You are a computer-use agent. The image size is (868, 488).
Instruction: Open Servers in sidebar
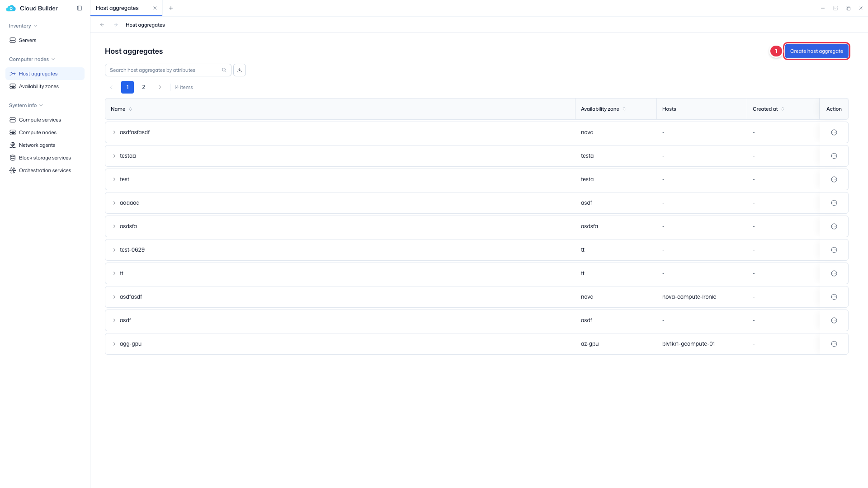(x=45, y=40)
